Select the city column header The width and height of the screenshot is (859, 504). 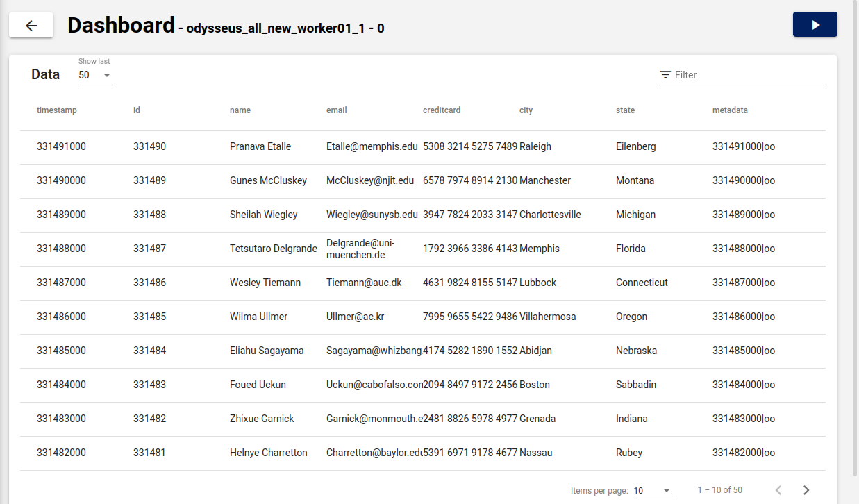click(x=526, y=110)
